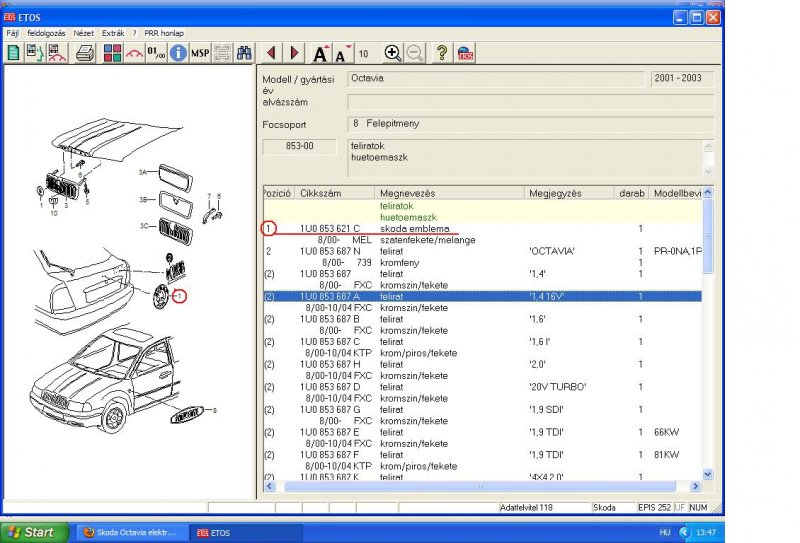The width and height of the screenshot is (800, 543).
Task: Click the alvázszám input field
Action: [531, 102]
